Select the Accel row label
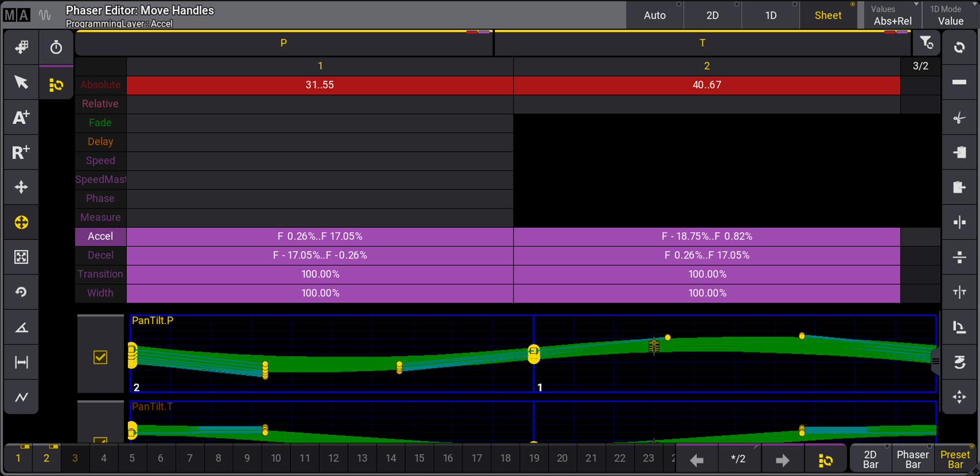 tap(100, 236)
